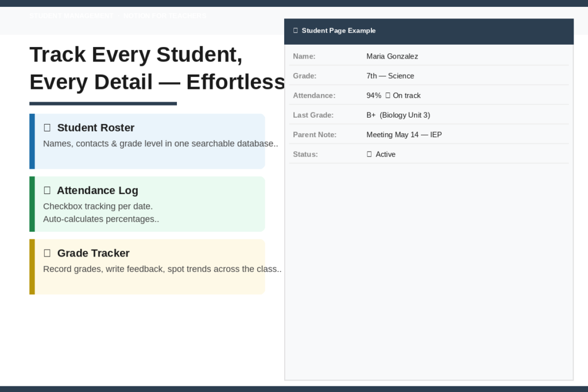
Task: Click the Grade: field label
Action: coord(304,76)
